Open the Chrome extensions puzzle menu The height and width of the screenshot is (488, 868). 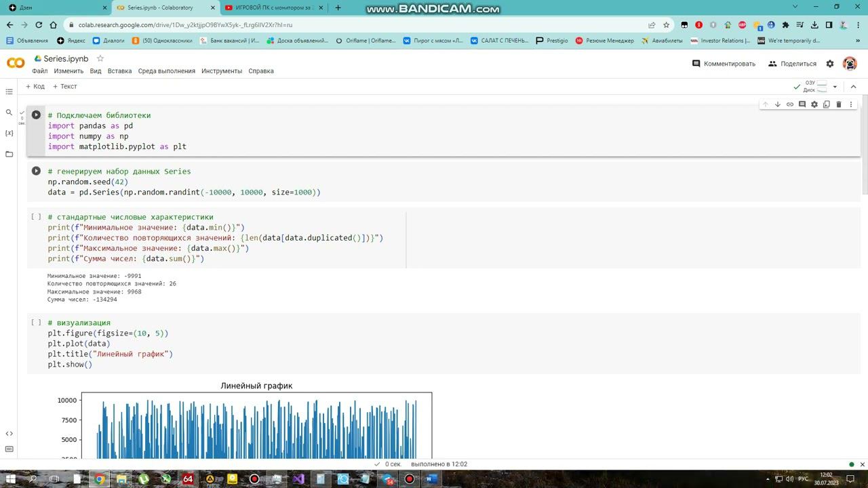785,25
